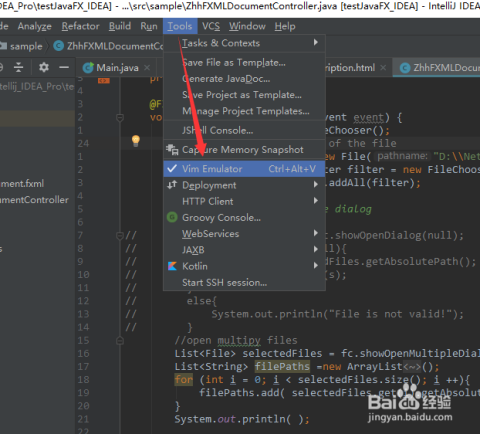This screenshot has height=434, width=480.
Task: Collapse the code fold marker at line 7
Action: [x=120, y=236]
